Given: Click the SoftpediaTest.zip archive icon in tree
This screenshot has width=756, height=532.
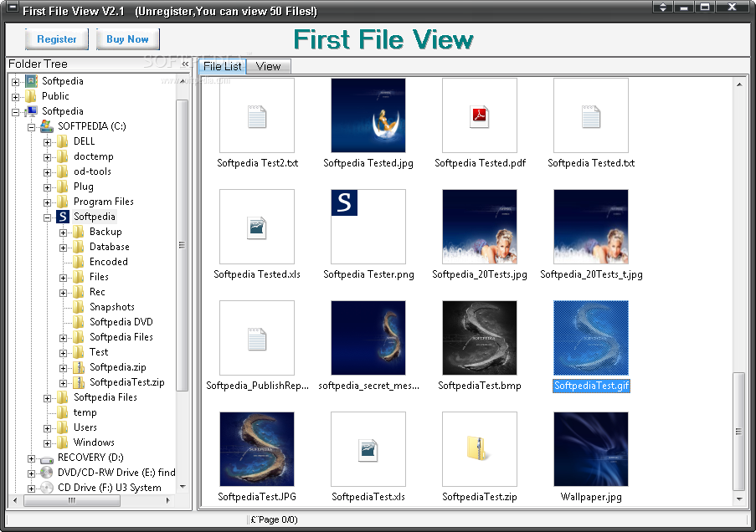Looking at the screenshot, I should (79, 382).
